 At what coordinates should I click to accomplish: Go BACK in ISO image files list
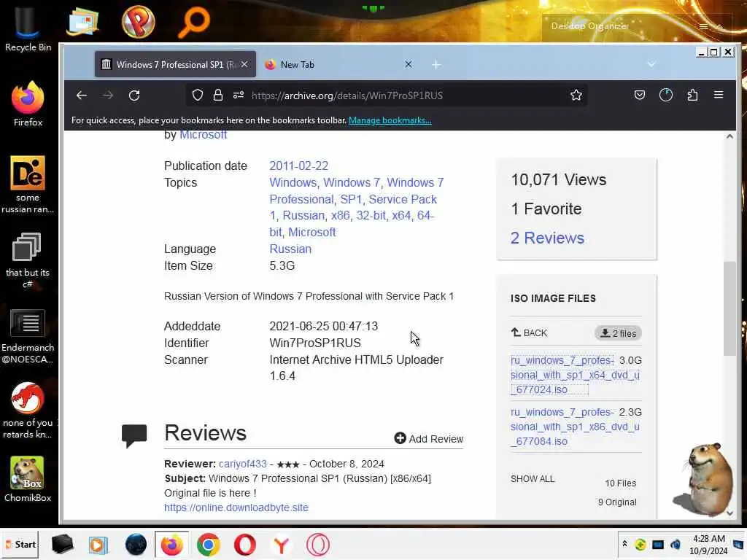click(530, 332)
